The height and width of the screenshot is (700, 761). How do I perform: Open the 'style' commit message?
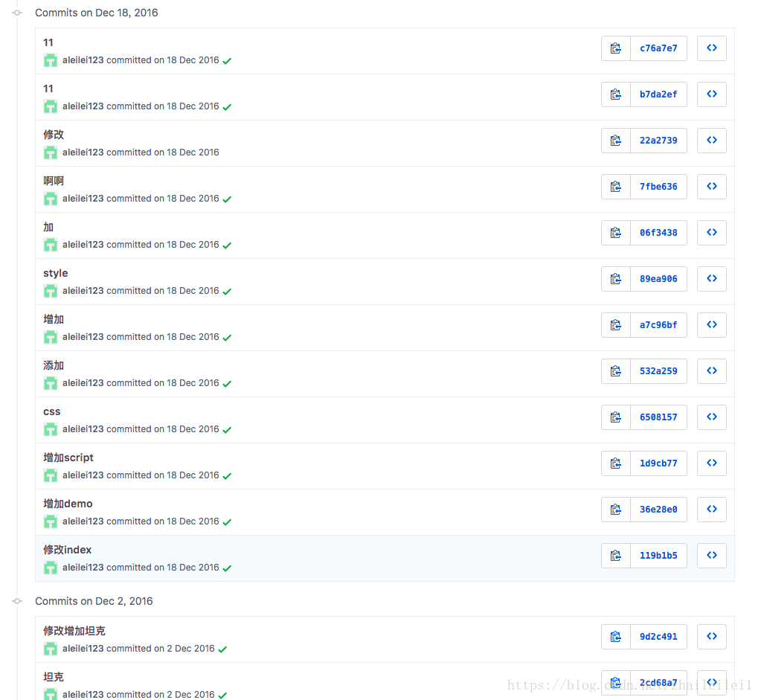tap(56, 273)
